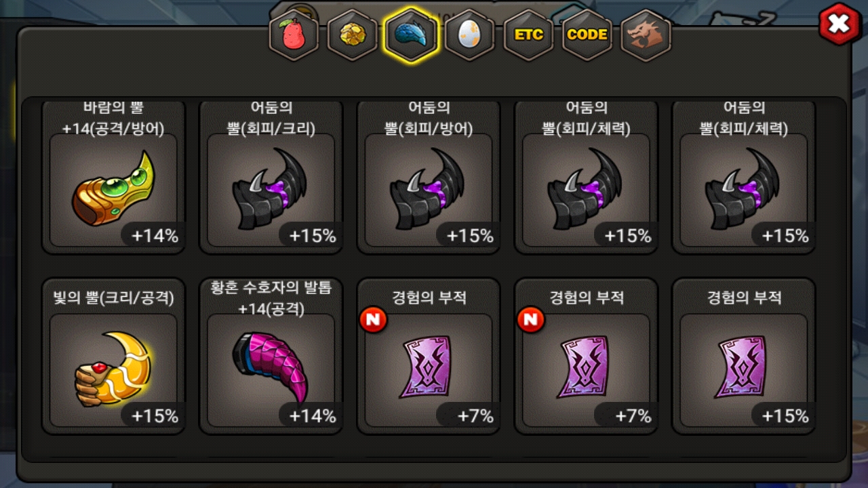Screen dimensions: 868x488
Task: Select the 경험의 부적 +15% talisman
Action: [744, 357]
